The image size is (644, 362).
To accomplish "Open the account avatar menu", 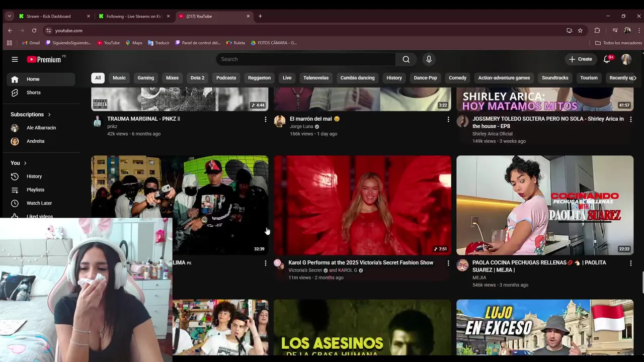I will click(x=626, y=59).
